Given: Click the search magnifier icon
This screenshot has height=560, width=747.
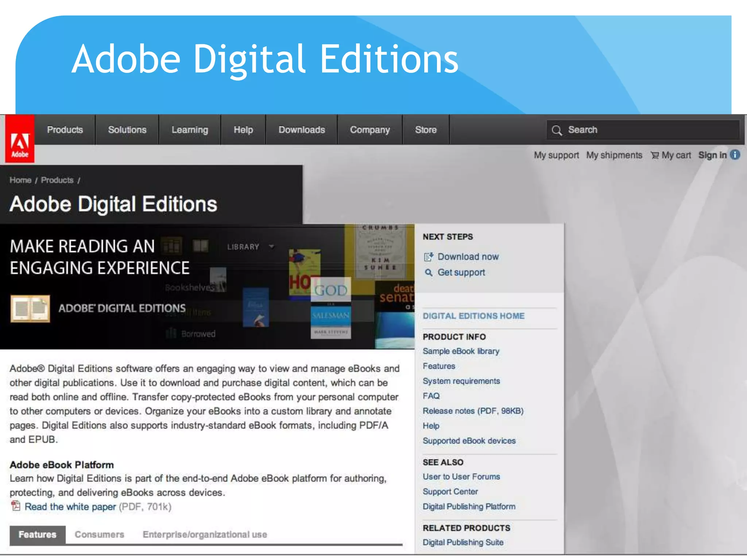Looking at the screenshot, I should click(x=557, y=130).
